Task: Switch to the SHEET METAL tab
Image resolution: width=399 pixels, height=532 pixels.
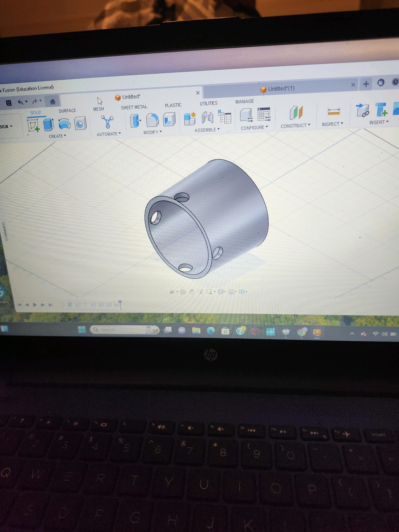Action: point(134,107)
